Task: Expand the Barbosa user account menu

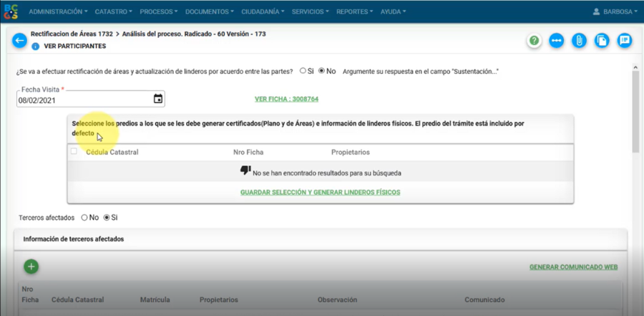Action: tap(615, 11)
